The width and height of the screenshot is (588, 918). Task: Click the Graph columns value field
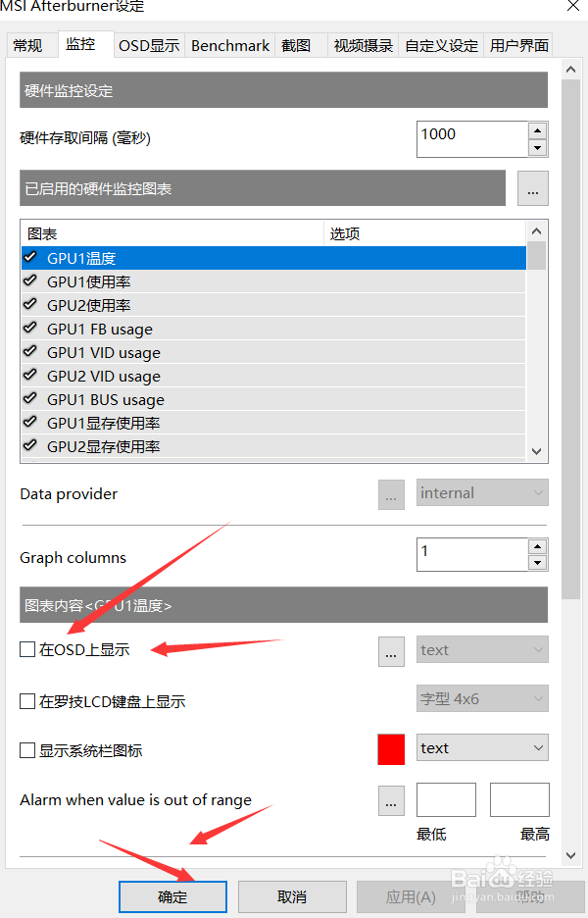[472, 554]
